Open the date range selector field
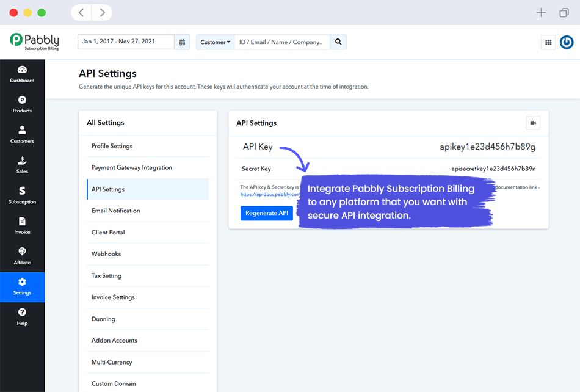 [125, 42]
